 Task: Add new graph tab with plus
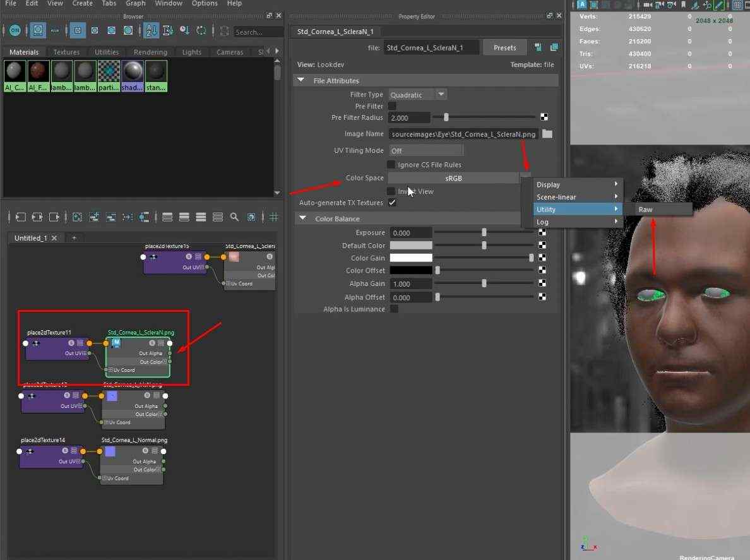coord(74,237)
